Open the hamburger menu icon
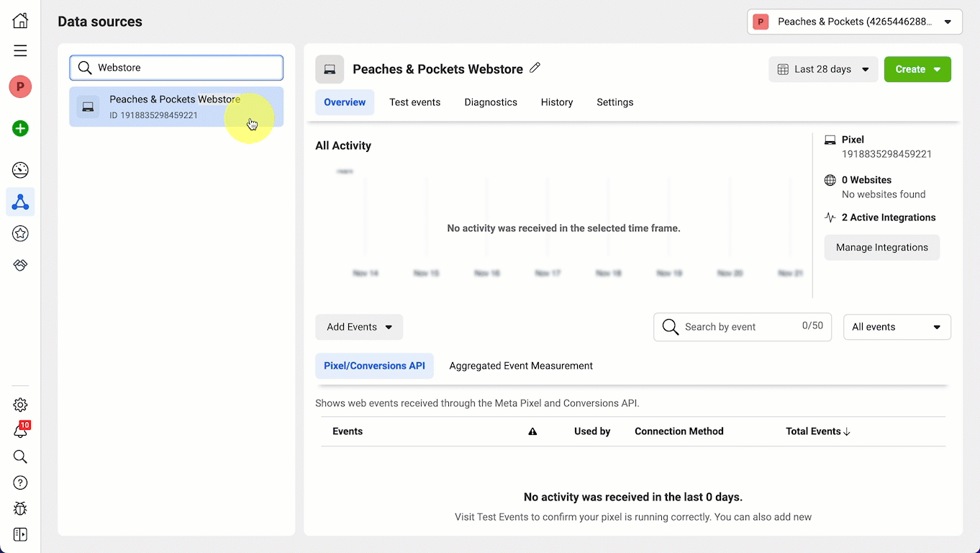 coord(20,50)
